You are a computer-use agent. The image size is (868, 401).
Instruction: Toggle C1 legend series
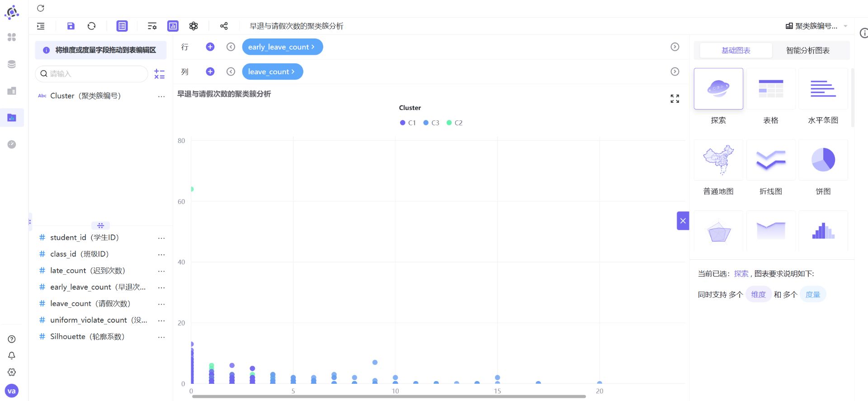pos(408,123)
